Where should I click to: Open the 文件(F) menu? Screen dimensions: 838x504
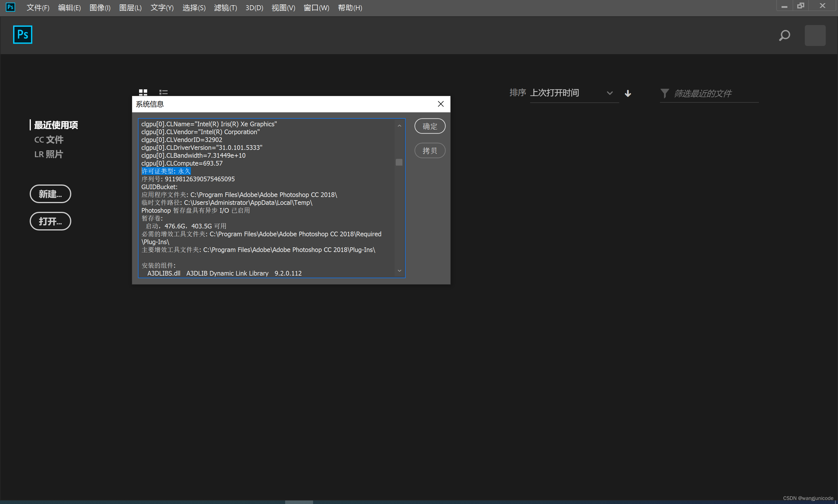[x=38, y=8]
